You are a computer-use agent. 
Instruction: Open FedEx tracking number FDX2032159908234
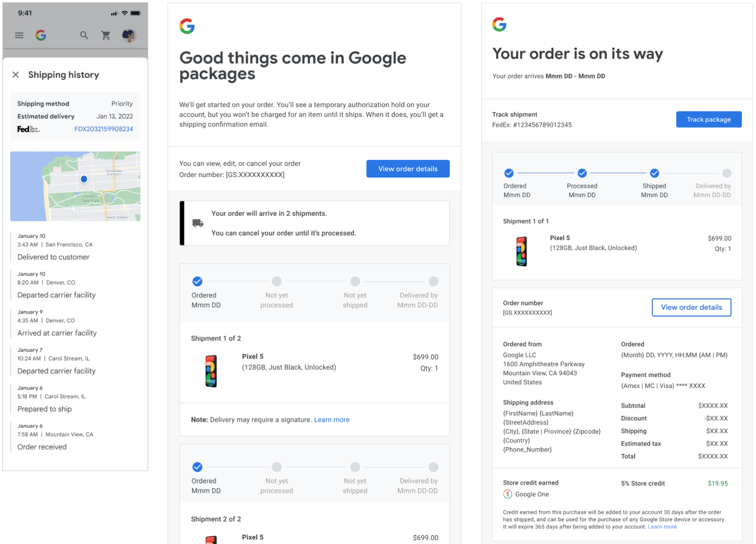click(x=104, y=129)
